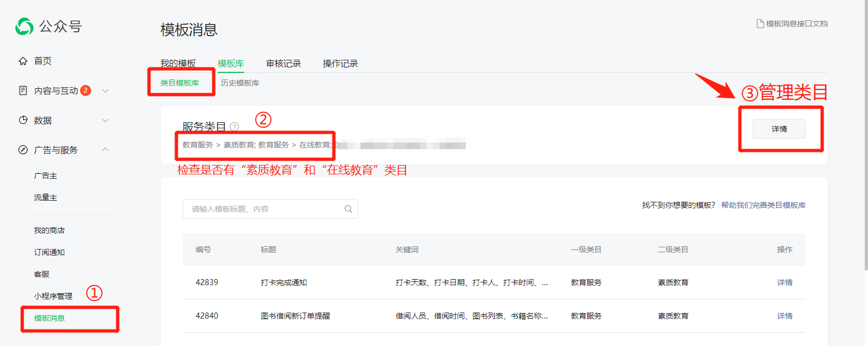
Task: Open 我的商店 in the sidebar
Action: tap(49, 230)
